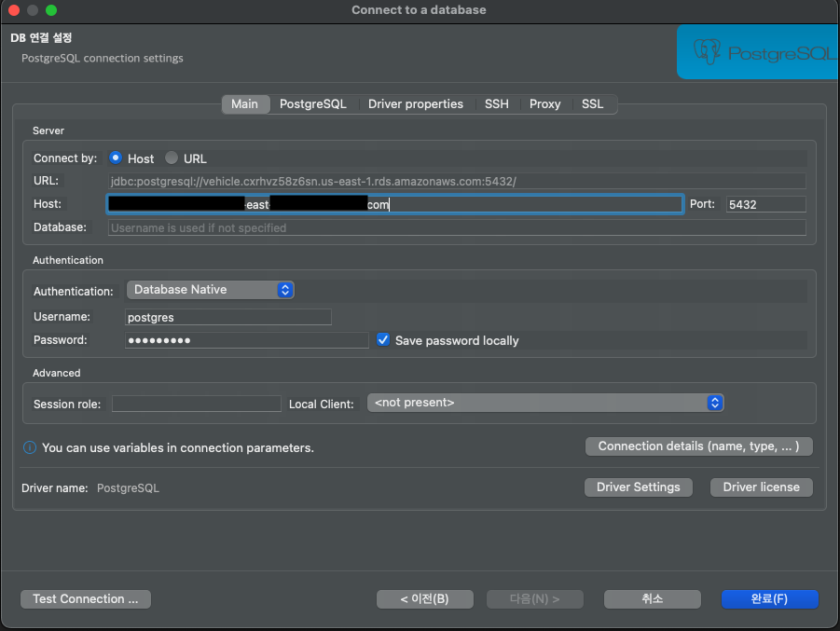This screenshot has height=631, width=840.
Task: Click the PostgreSQL connection settings subtitle
Action: coord(103,58)
